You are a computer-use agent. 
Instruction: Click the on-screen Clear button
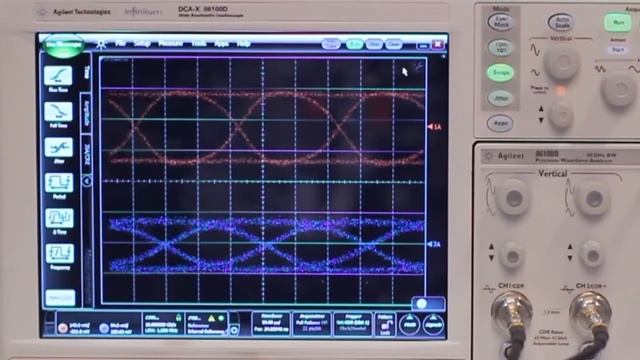pyautogui.click(x=393, y=44)
